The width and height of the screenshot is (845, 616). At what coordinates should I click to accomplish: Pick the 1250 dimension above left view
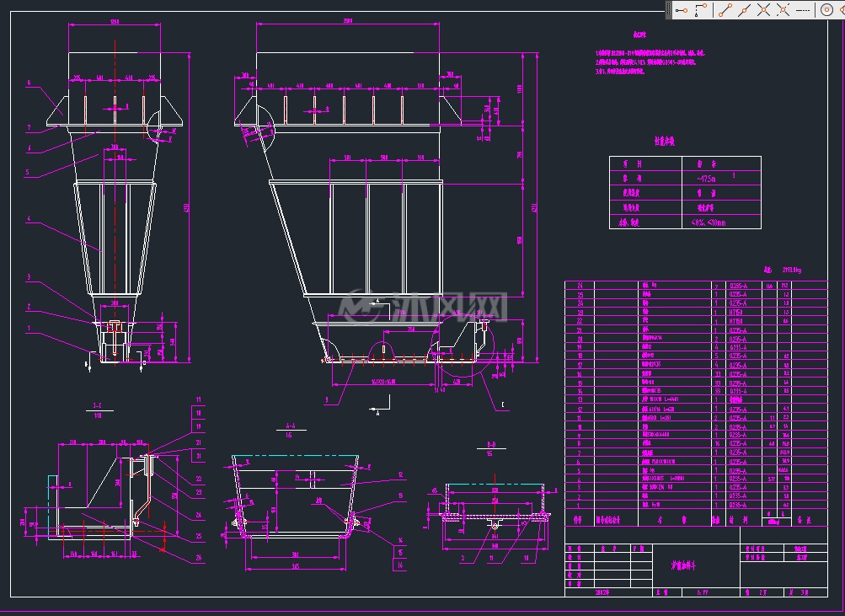coord(115,22)
